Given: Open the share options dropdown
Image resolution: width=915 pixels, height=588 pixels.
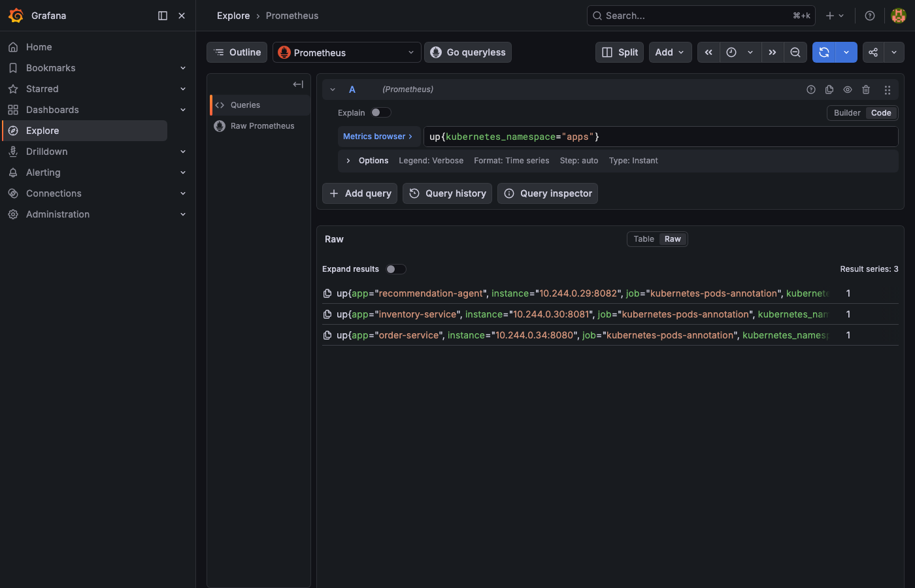Looking at the screenshot, I should [x=894, y=52].
